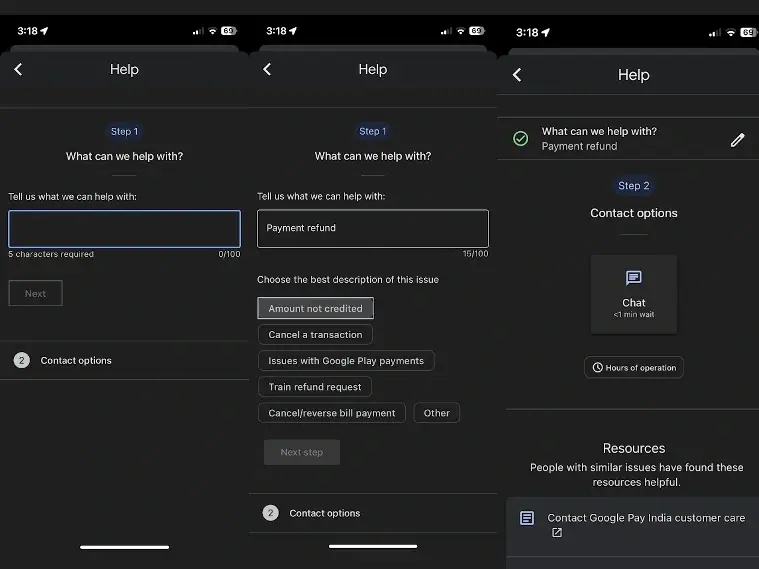The width and height of the screenshot is (759, 569).
Task: View 'Hours of operation' for chat
Action: point(634,368)
